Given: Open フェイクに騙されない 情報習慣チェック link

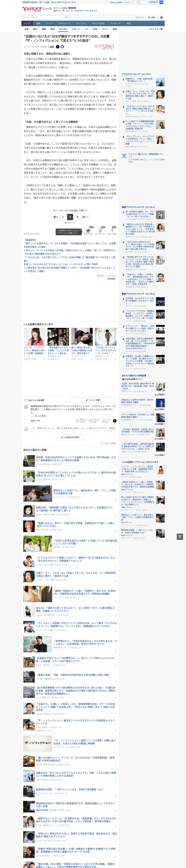Looking at the screenshot, I should [146, 155].
